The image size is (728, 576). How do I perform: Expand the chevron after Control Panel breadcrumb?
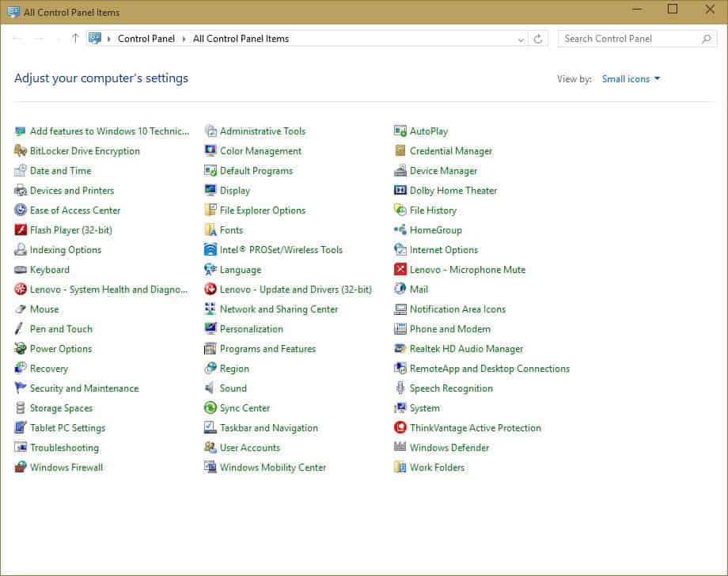point(184,39)
